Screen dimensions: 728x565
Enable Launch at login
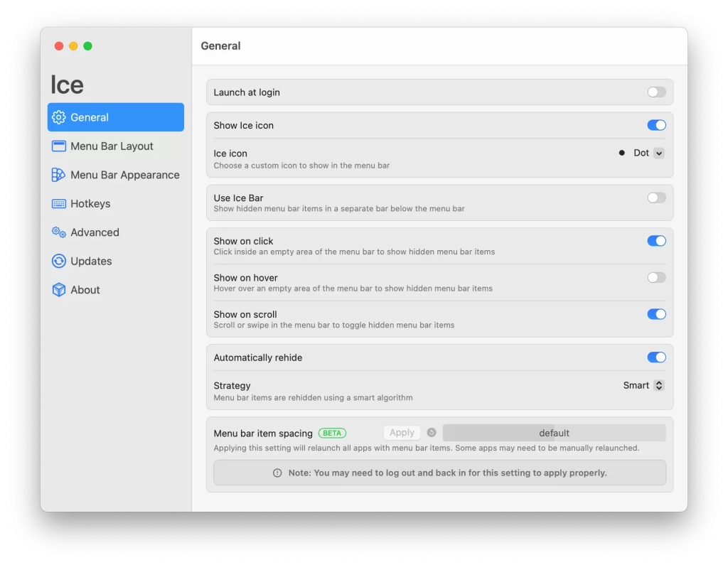point(656,92)
